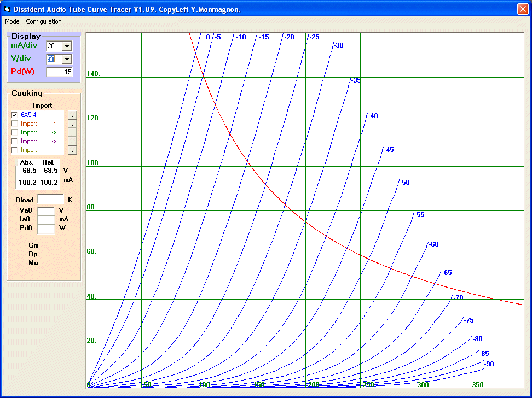Click the Rload input field
The width and height of the screenshot is (532, 398).
(50, 199)
